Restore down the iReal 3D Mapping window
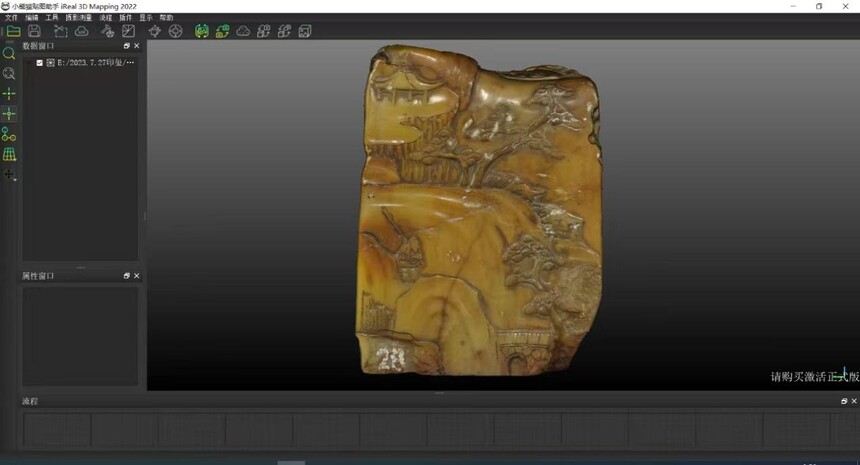Image resolution: width=860 pixels, height=465 pixels. tap(819, 6)
